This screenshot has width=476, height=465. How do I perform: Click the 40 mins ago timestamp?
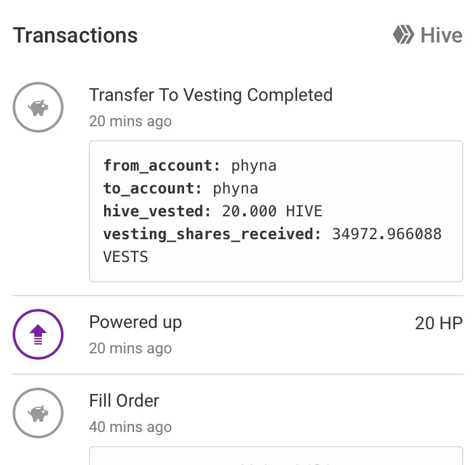130,427
